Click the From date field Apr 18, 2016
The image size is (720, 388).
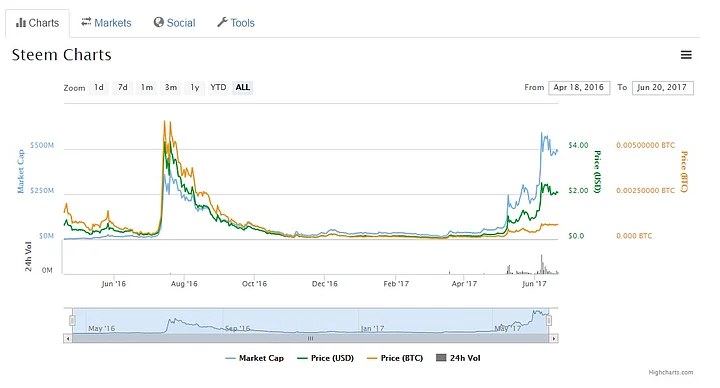[x=579, y=88]
